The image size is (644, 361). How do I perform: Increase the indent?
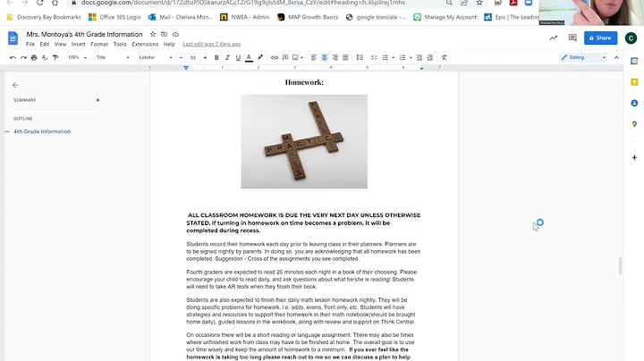click(430, 57)
